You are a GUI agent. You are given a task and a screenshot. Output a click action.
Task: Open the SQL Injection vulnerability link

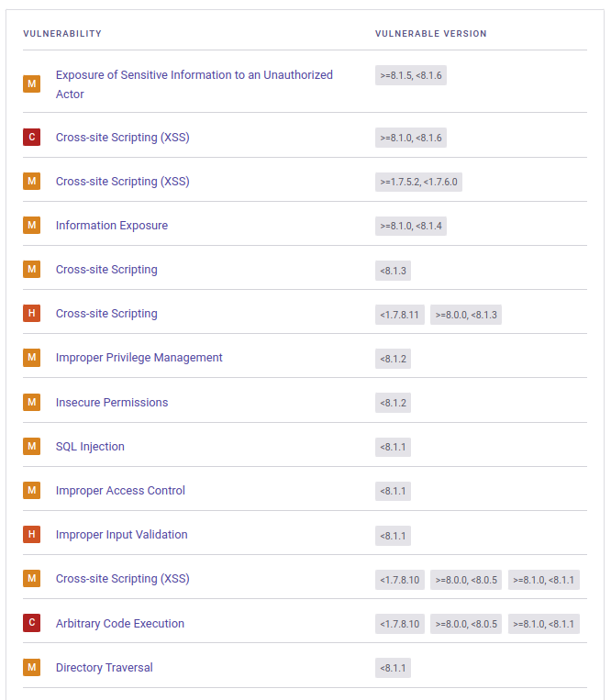click(x=90, y=447)
